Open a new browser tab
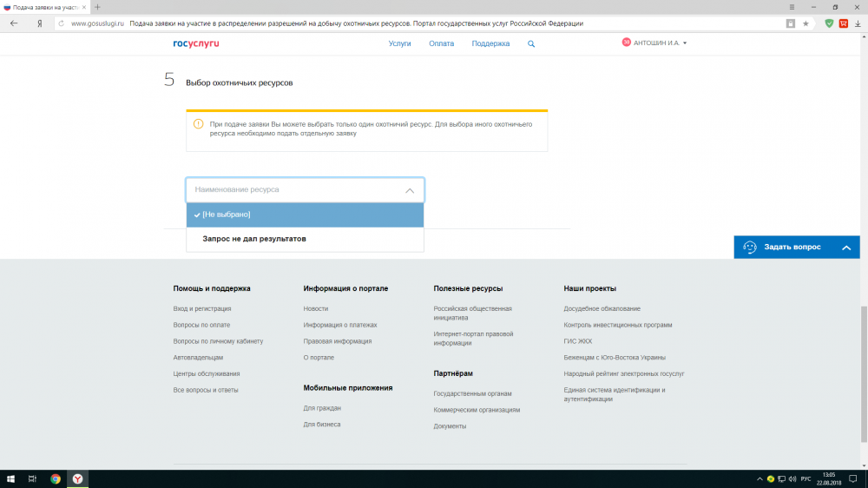The height and width of the screenshot is (488, 868). (97, 7)
